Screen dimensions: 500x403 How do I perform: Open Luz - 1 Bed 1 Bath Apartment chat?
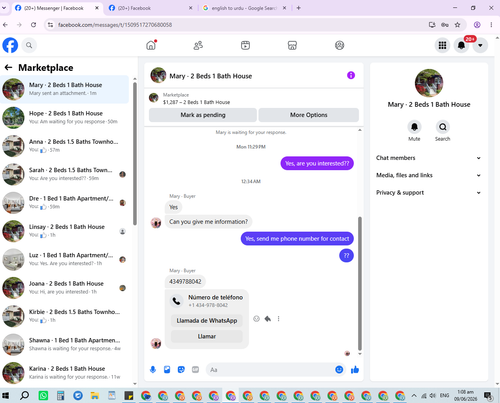pyautogui.click(x=65, y=259)
